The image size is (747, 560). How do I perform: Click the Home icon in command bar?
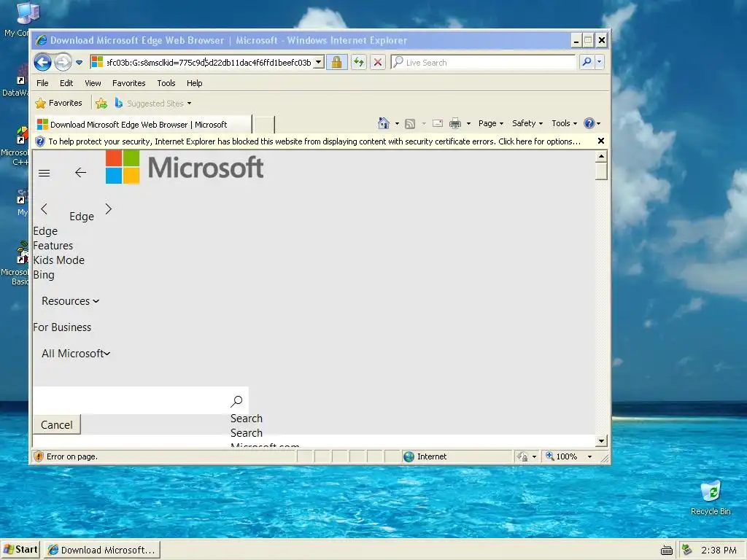pos(384,123)
